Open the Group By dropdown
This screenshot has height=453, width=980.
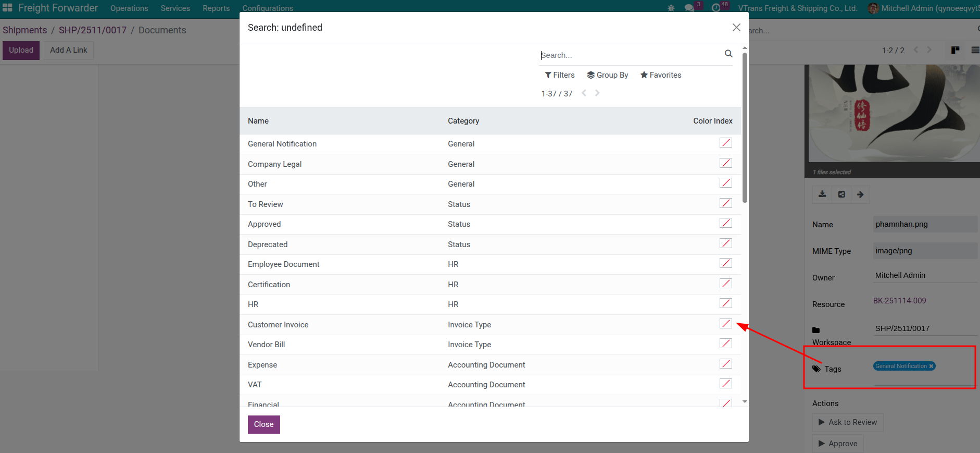pos(607,75)
